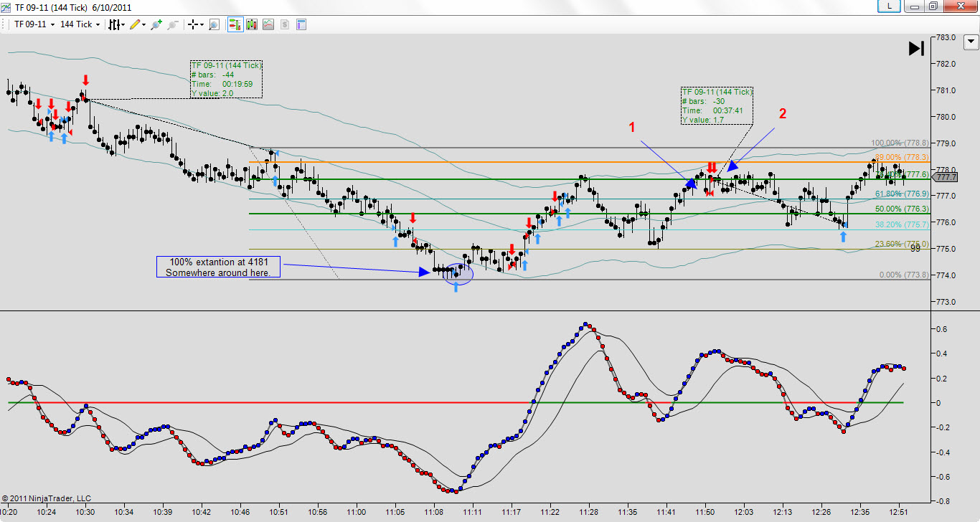The height and width of the screenshot is (522, 980).
Task: Close the chart window
Action: click(960, 6)
